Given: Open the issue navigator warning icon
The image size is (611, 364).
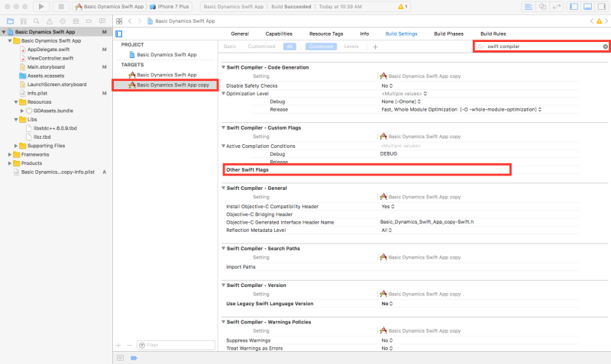Looking at the screenshot, I should [50, 21].
